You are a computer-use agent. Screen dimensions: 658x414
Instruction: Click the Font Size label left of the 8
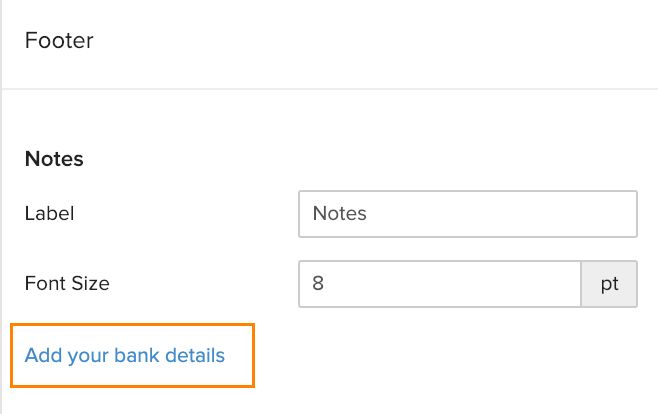tap(67, 283)
